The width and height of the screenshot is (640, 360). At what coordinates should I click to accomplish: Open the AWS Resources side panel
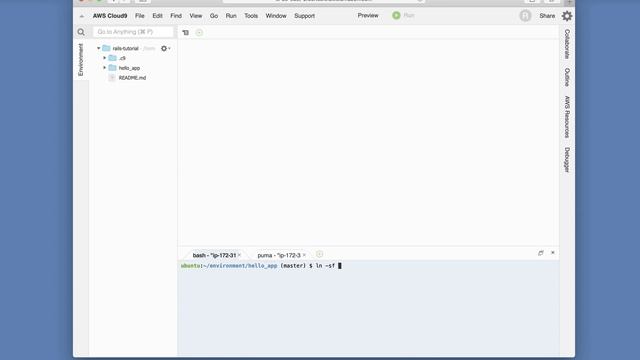[x=567, y=117]
